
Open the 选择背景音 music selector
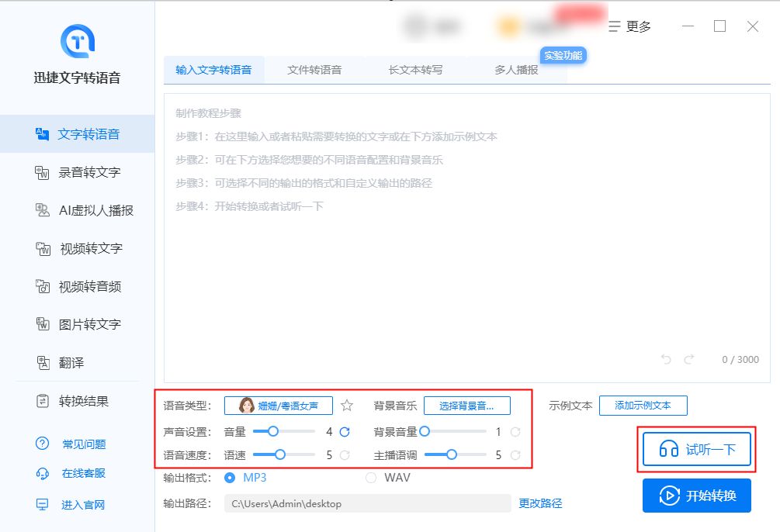click(466, 406)
